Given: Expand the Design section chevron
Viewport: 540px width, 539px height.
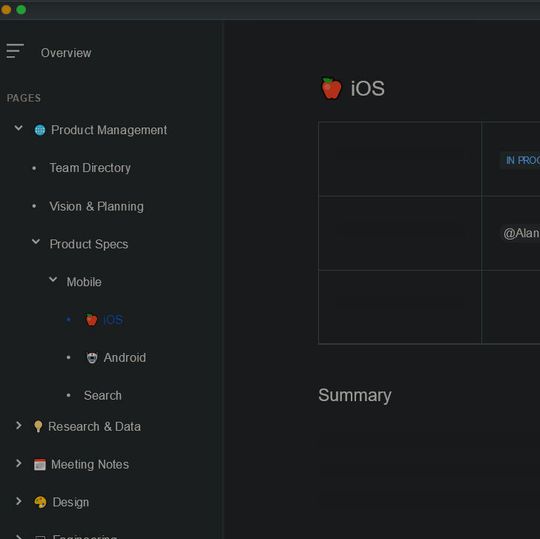Looking at the screenshot, I should click(x=19, y=501).
